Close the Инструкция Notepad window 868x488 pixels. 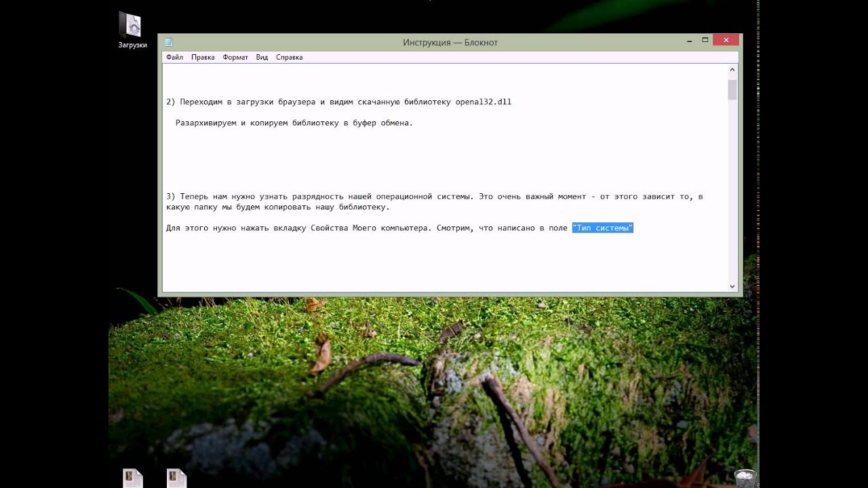726,41
